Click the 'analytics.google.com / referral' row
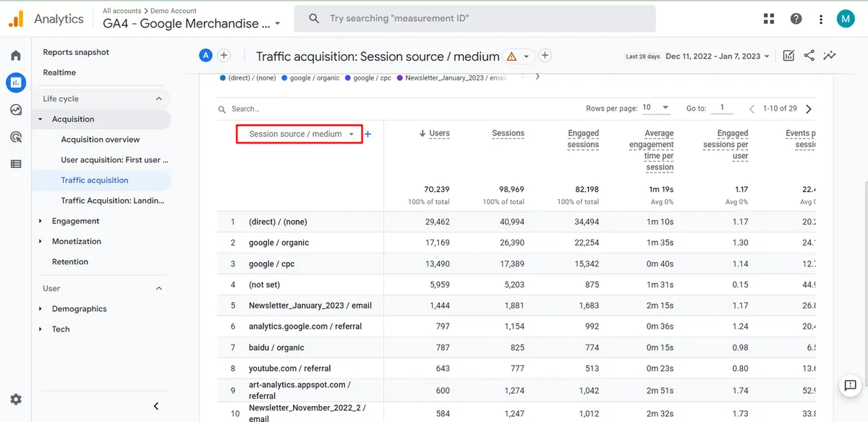 (516, 326)
